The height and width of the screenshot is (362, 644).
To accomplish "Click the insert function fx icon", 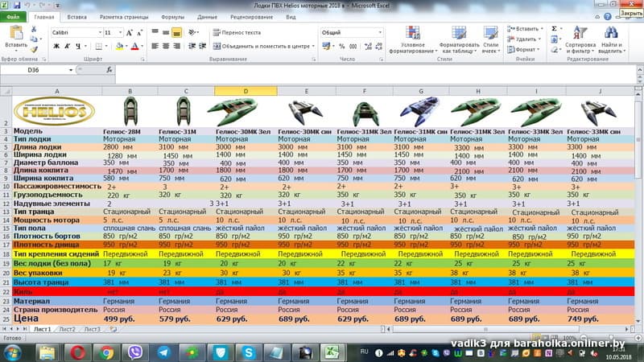I will pyautogui.click(x=109, y=70).
